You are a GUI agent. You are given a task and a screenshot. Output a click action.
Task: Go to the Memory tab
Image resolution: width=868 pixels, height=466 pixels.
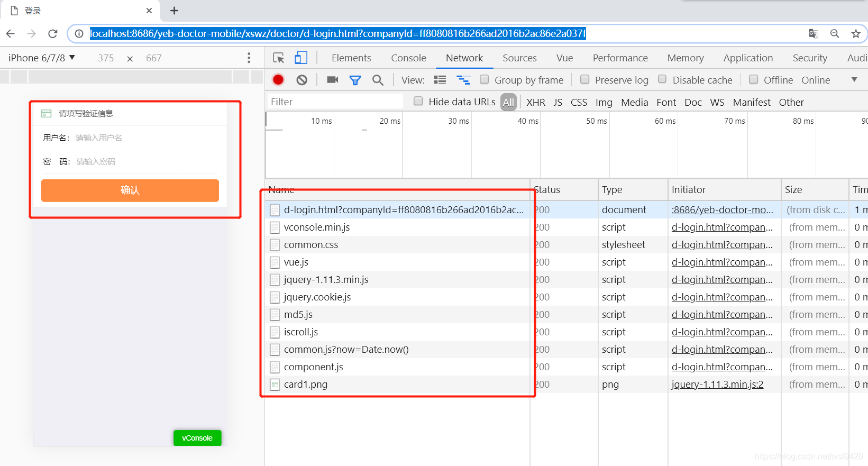point(686,58)
